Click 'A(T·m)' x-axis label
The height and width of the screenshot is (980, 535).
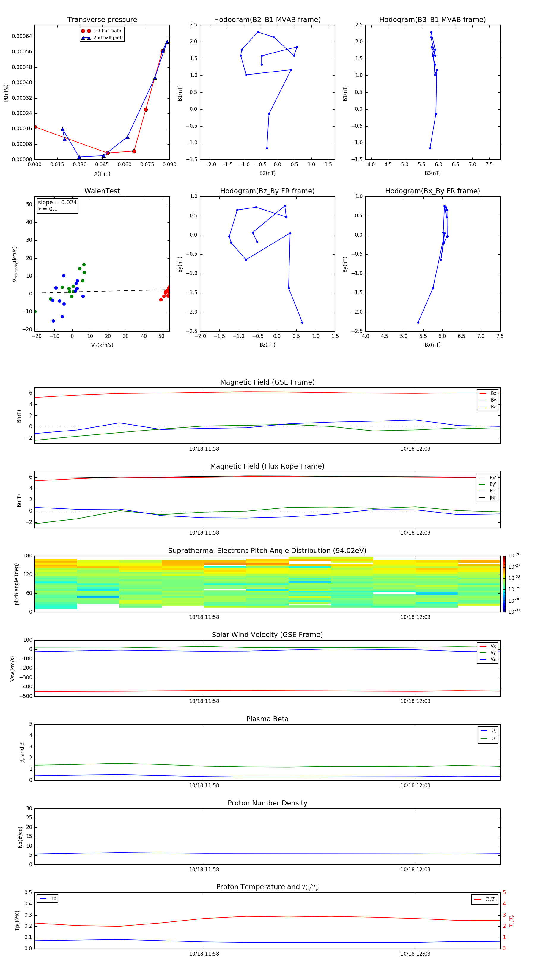pos(102,174)
